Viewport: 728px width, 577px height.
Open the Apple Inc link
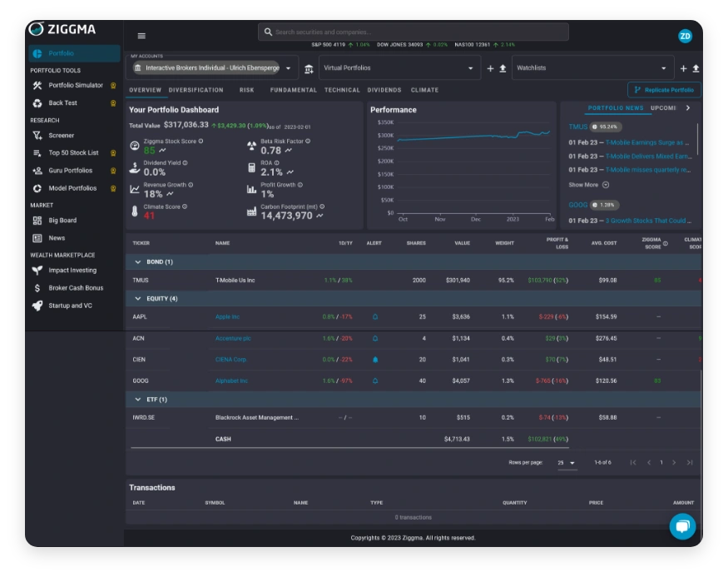[x=227, y=317]
